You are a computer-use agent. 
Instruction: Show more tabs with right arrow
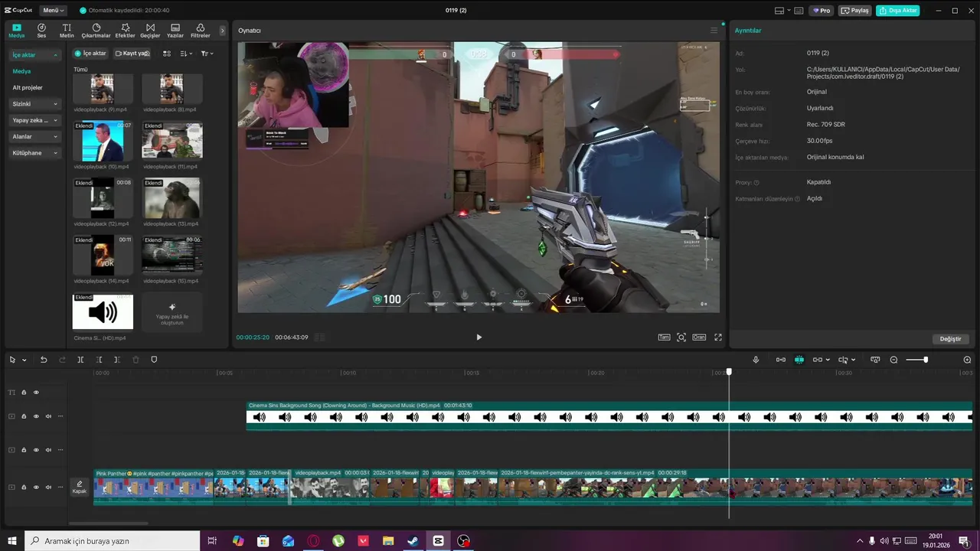pyautogui.click(x=223, y=31)
